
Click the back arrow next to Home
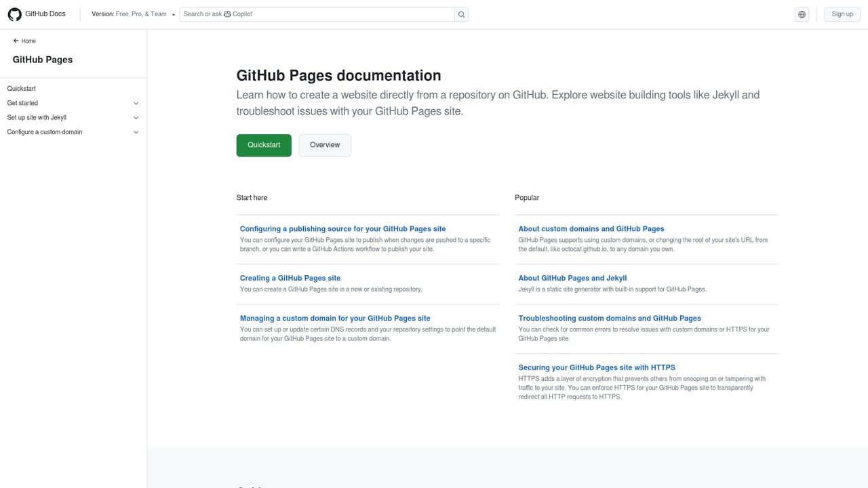15,41
